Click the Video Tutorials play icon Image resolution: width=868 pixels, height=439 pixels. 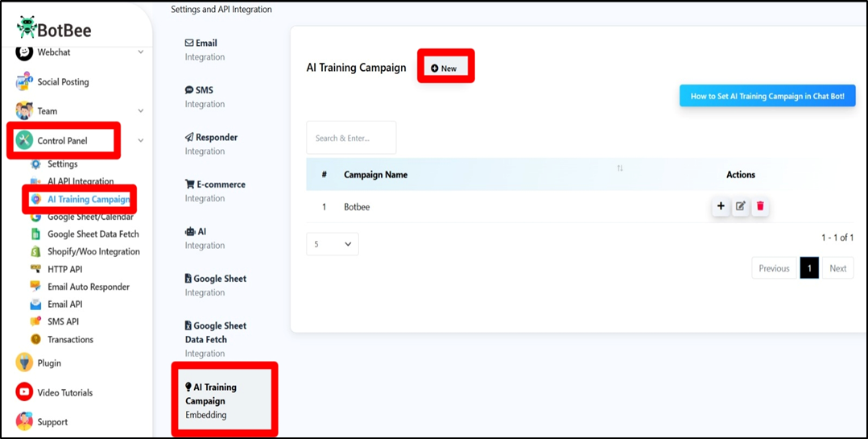[x=25, y=392]
